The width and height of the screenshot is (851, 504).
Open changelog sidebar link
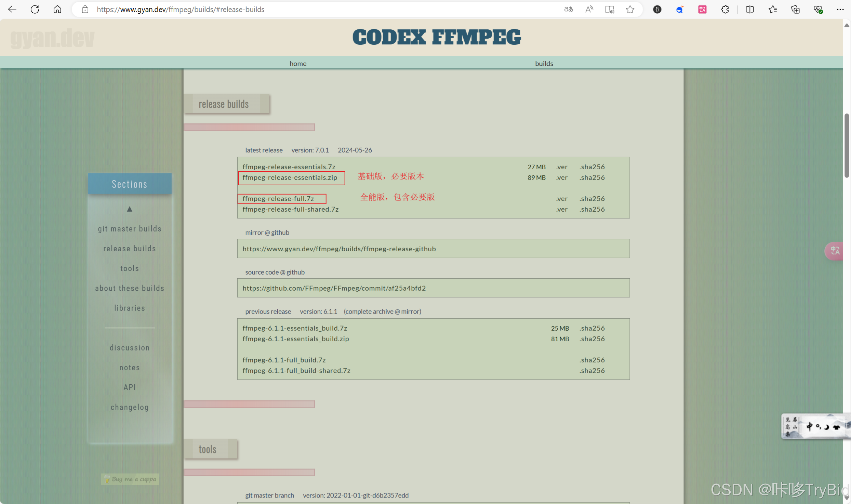tap(130, 407)
